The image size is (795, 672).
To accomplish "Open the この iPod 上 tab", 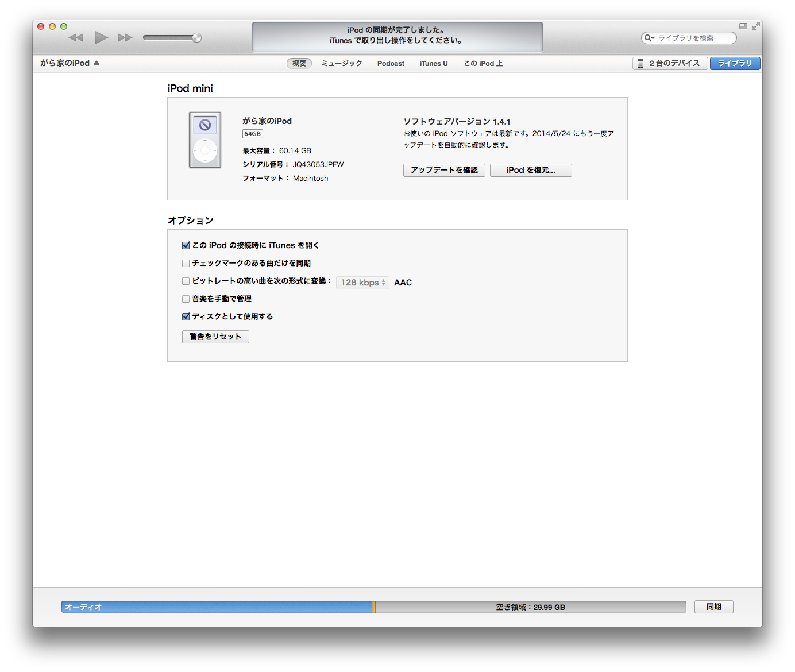I will [483, 63].
